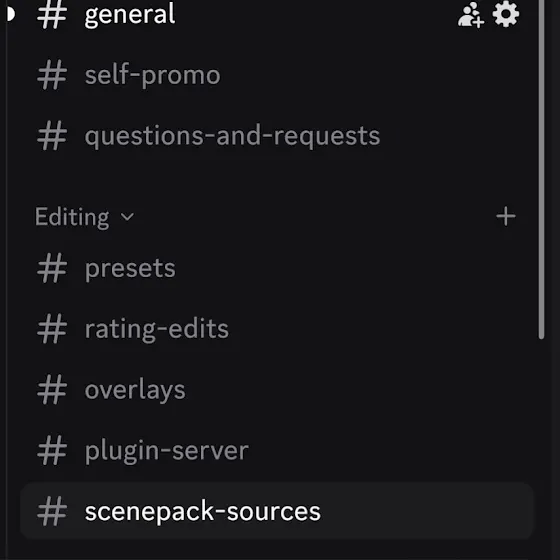Click the hash icon next to presets
This screenshot has width=560, height=560.
[x=52, y=268]
